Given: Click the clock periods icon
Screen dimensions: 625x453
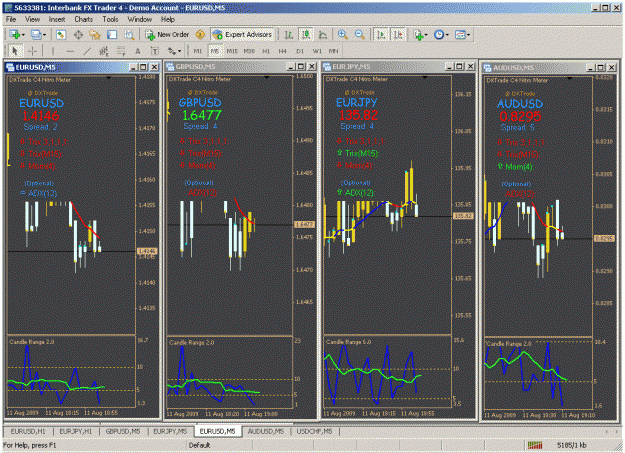Looking at the screenshot, I should (x=439, y=35).
